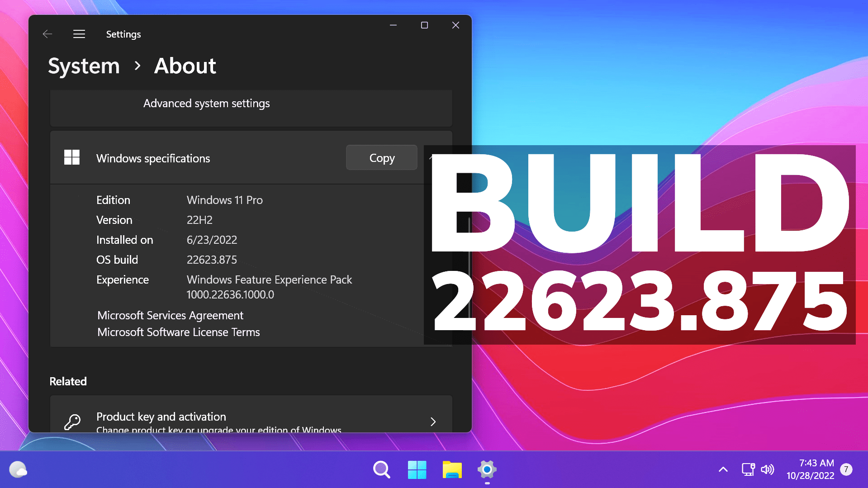Click the Windows specifications heading
This screenshot has height=488, width=868.
[153, 158]
